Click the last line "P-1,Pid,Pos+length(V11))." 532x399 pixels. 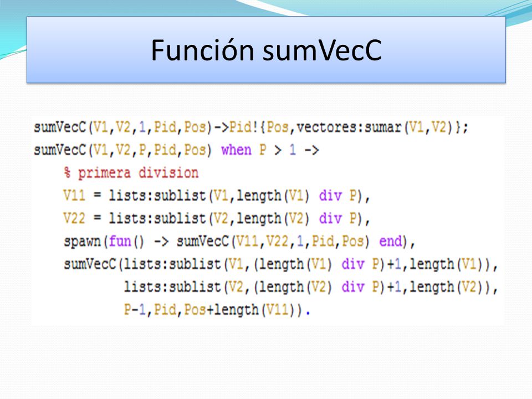pos(217,310)
